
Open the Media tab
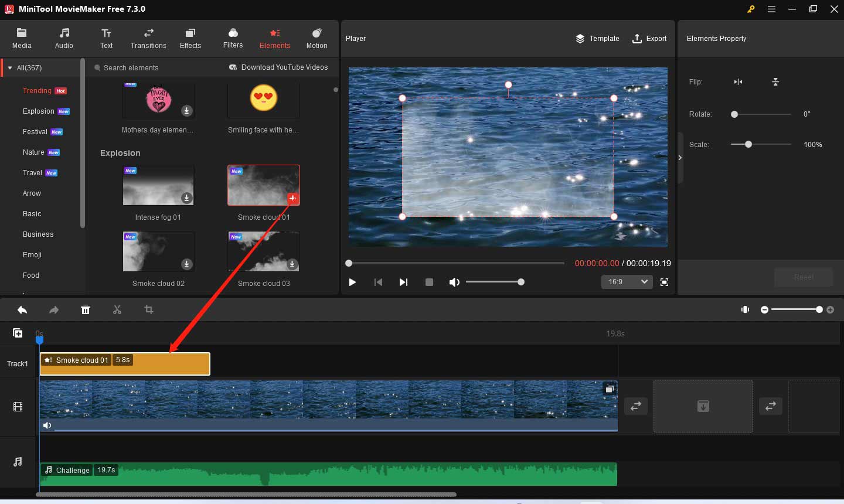(x=22, y=39)
